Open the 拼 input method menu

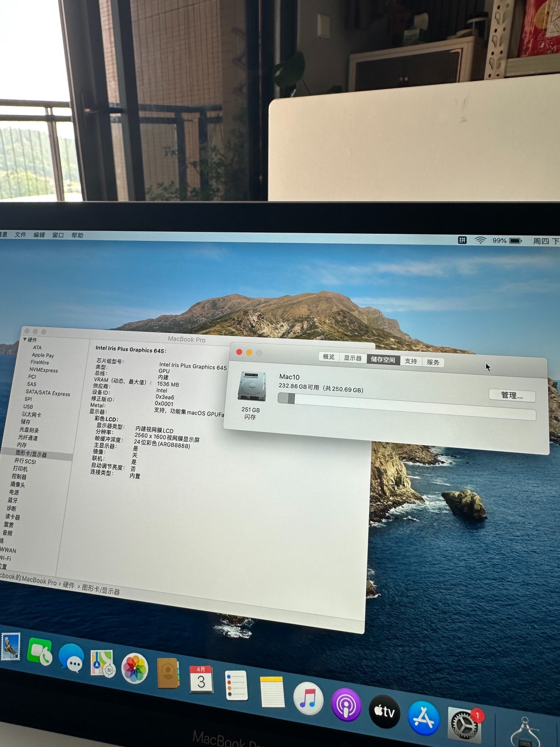click(x=462, y=240)
